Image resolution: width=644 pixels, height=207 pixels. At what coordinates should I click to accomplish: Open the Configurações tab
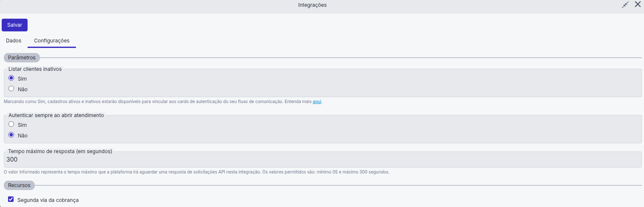[x=52, y=41]
